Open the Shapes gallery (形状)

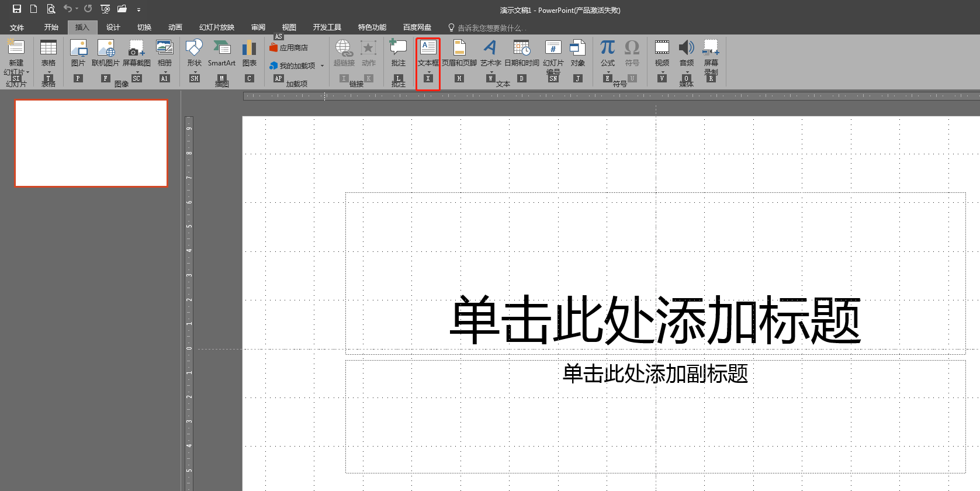(x=195, y=56)
